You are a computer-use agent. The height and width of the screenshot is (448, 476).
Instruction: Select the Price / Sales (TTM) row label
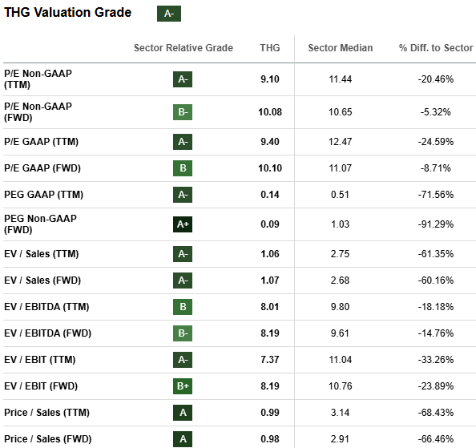[46, 413]
